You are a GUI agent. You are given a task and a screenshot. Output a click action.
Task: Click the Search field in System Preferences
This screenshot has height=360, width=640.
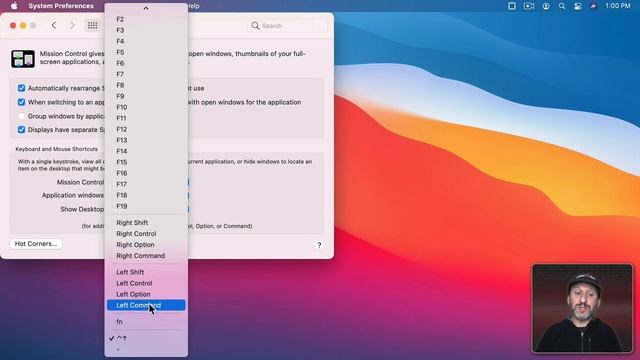pos(288,26)
